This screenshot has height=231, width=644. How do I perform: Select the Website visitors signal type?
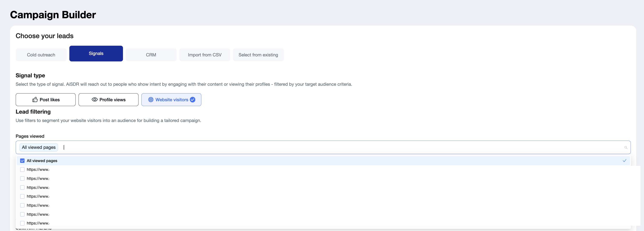pos(171,100)
